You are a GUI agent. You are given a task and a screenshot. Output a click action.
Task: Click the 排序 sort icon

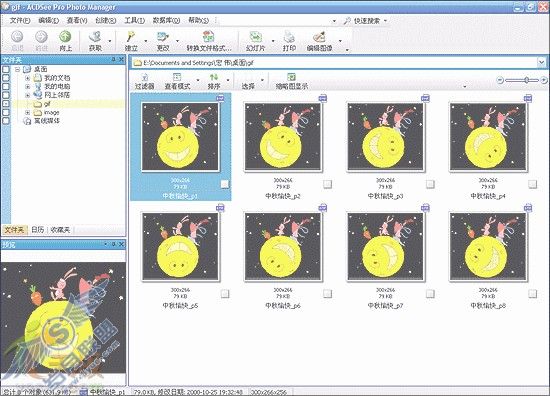pyautogui.click(x=214, y=77)
